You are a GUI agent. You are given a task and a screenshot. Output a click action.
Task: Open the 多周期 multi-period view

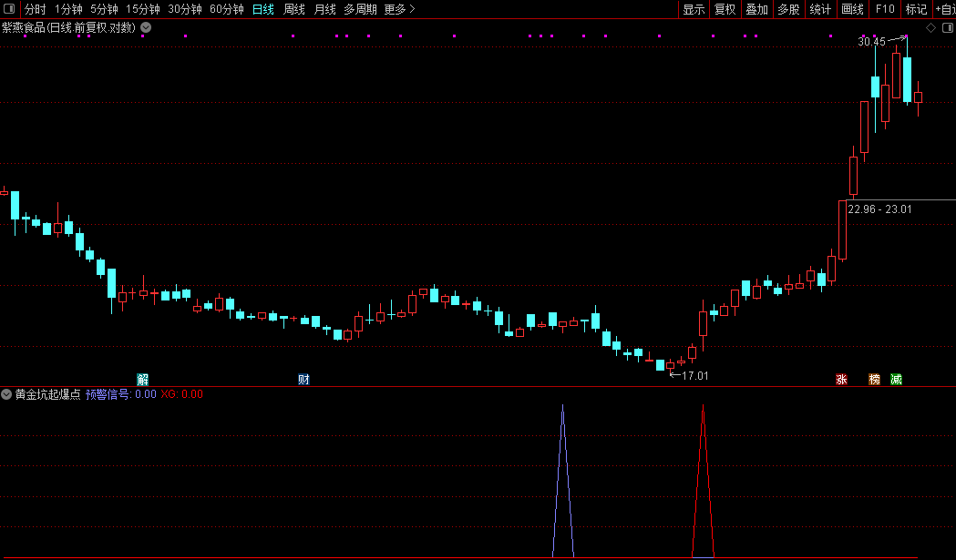[360, 9]
